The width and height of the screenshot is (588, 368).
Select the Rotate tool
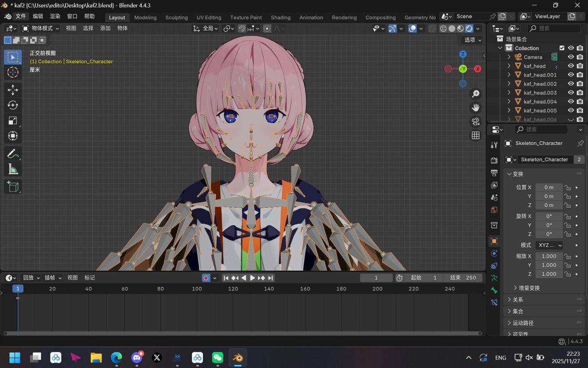13,105
